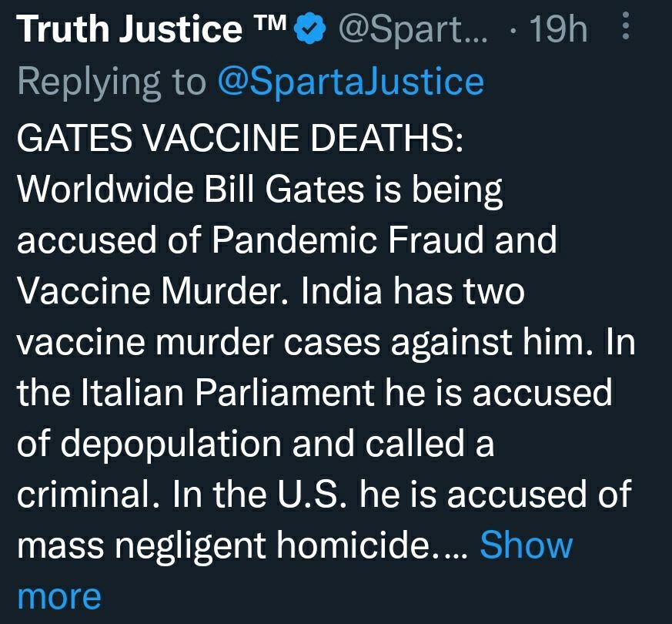Click the 'Vaccine Murder. India has two' line
This screenshot has width=672, height=624.
270,292
